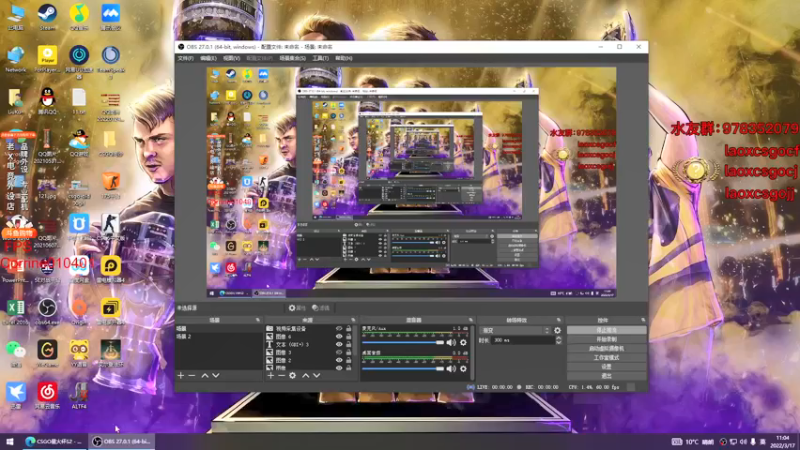Open the 工具(T) menu
This screenshot has width=800, height=450.
click(320, 58)
